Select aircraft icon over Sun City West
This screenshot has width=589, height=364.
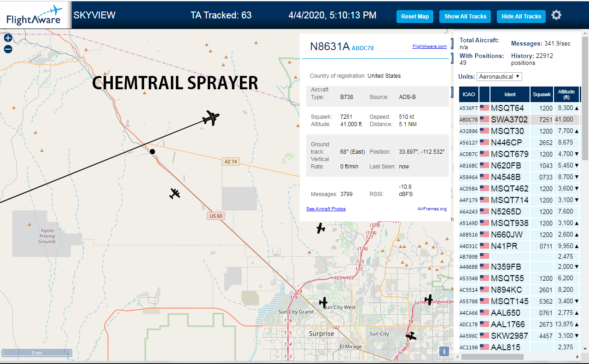(x=324, y=302)
